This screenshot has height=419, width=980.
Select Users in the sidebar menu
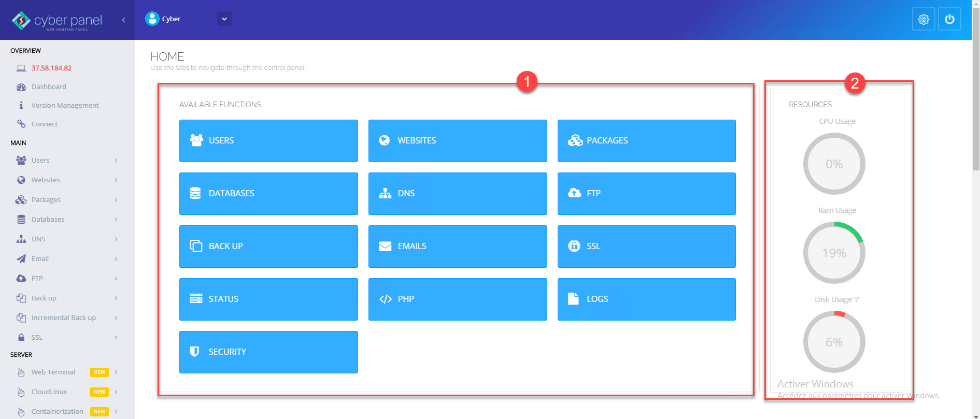[x=40, y=160]
